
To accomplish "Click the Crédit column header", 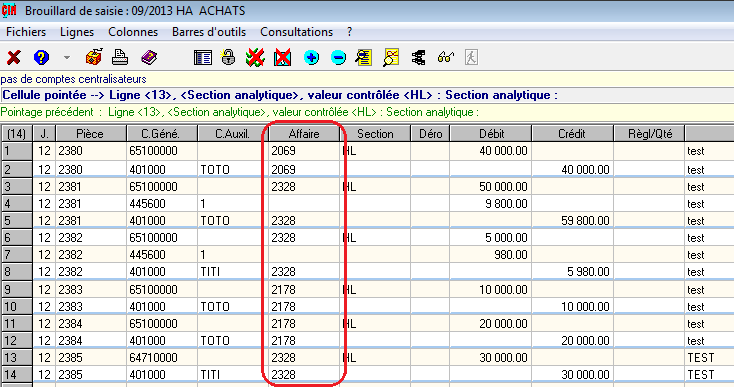I will coord(573,134).
